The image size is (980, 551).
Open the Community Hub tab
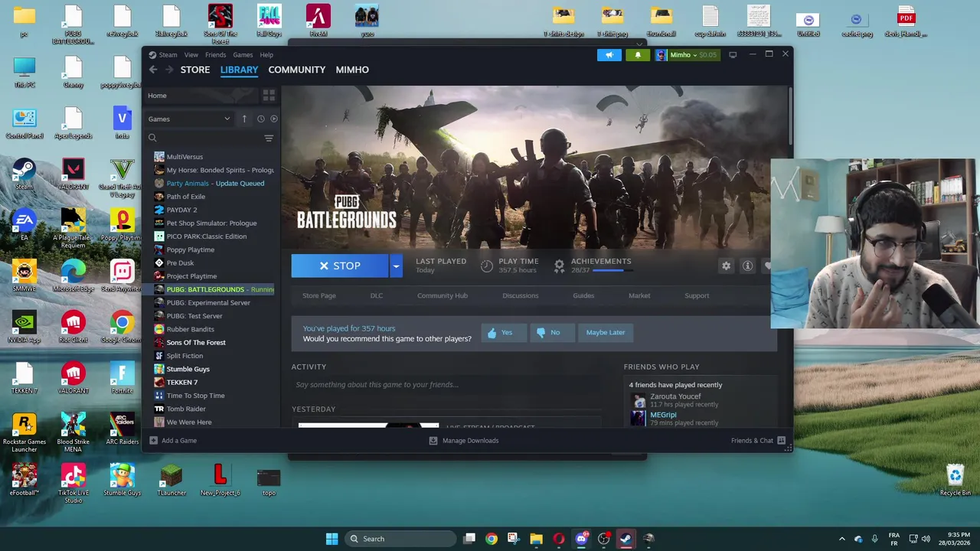click(x=443, y=295)
